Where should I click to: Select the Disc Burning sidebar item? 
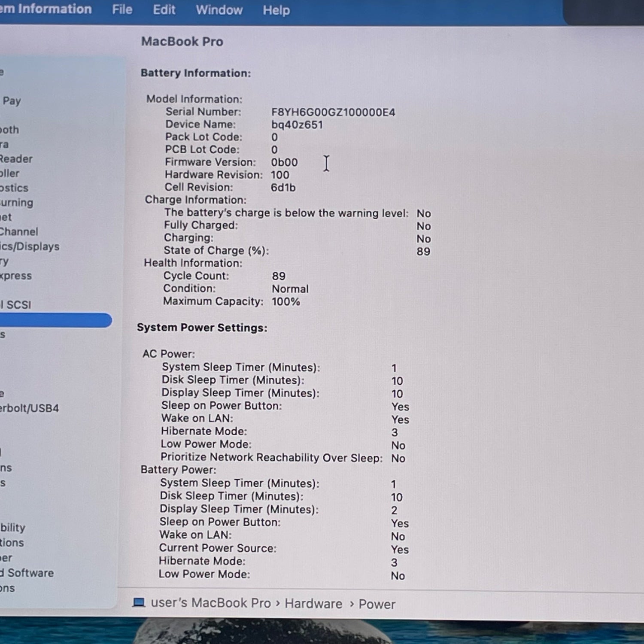click(x=16, y=202)
